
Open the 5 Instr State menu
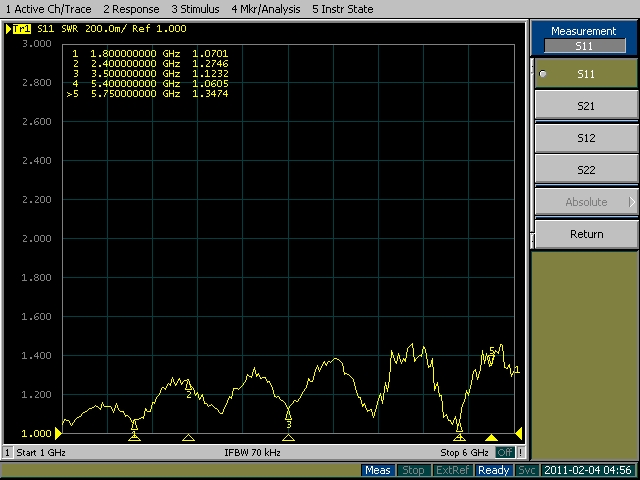(342, 9)
